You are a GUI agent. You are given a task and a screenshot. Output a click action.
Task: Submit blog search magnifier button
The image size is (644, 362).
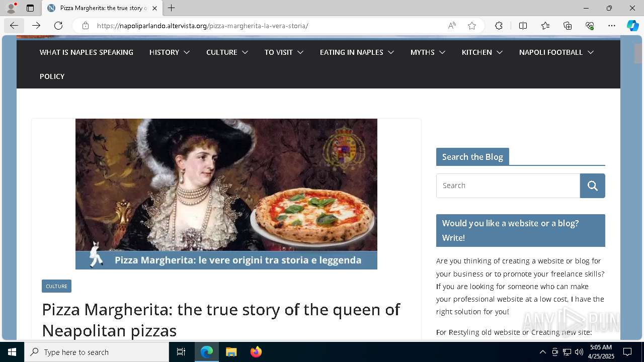pos(593,186)
